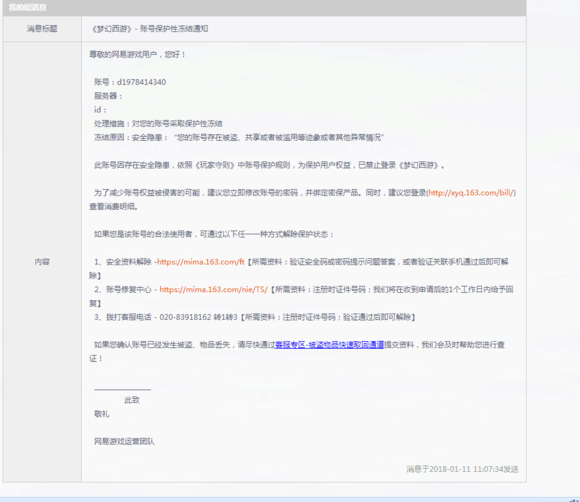Click the 此致 closing text
Screen dimensions: 580x502
tap(132, 400)
